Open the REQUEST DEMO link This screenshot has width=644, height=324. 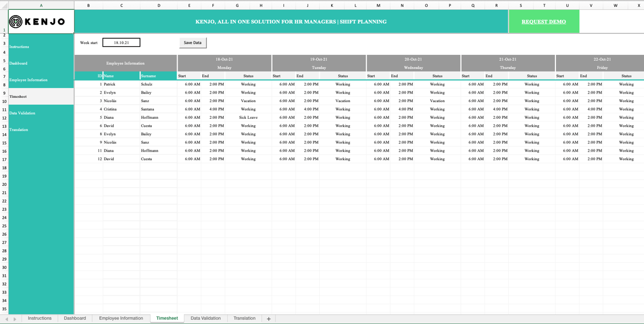[x=544, y=21]
